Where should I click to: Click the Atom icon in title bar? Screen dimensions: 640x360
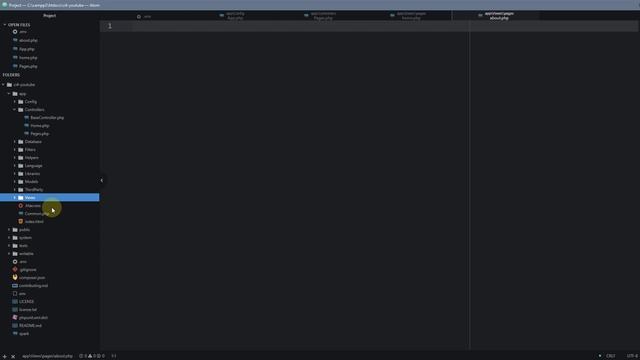pos(4,5)
